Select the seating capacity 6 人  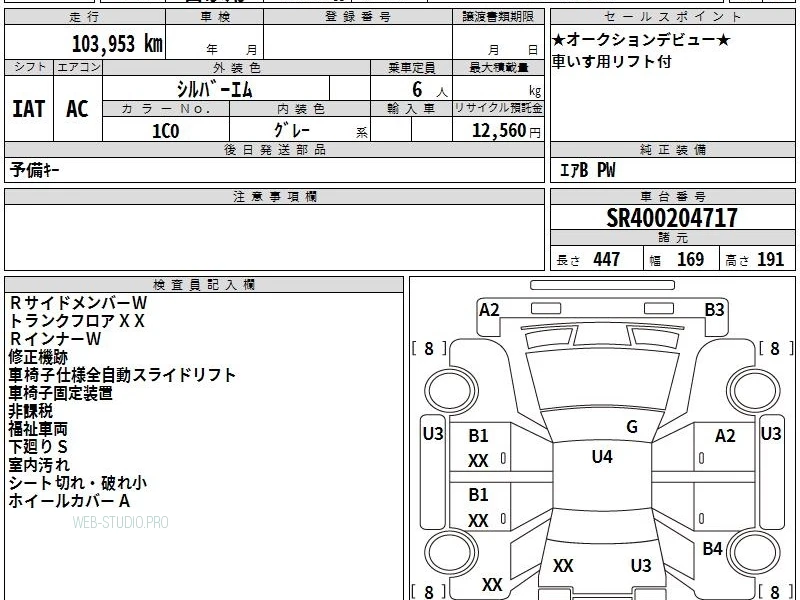click(x=429, y=90)
